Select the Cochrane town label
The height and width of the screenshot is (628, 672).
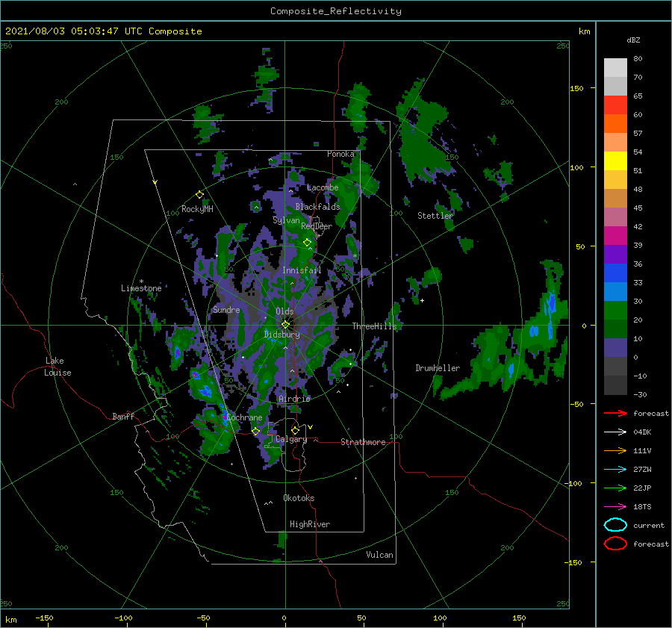(x=244, y=417)
